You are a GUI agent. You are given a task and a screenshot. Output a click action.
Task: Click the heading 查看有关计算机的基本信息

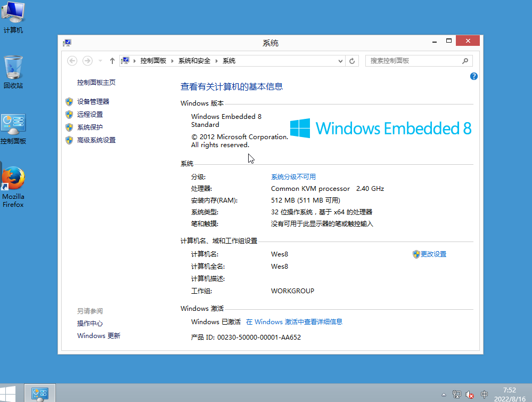pyautogui.click(x=232, y=87)
